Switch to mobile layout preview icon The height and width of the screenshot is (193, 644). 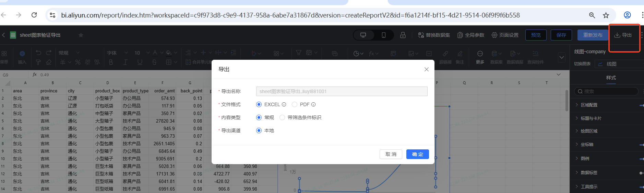coord(383,35)
